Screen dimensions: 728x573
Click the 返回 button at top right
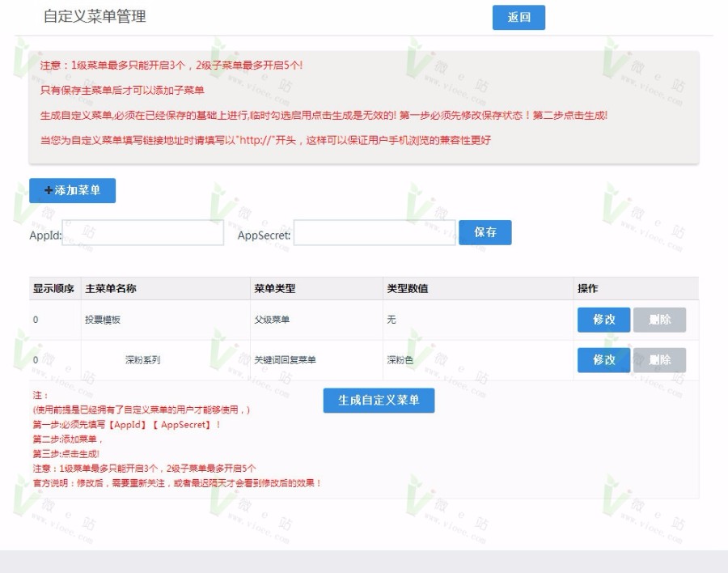518,17
